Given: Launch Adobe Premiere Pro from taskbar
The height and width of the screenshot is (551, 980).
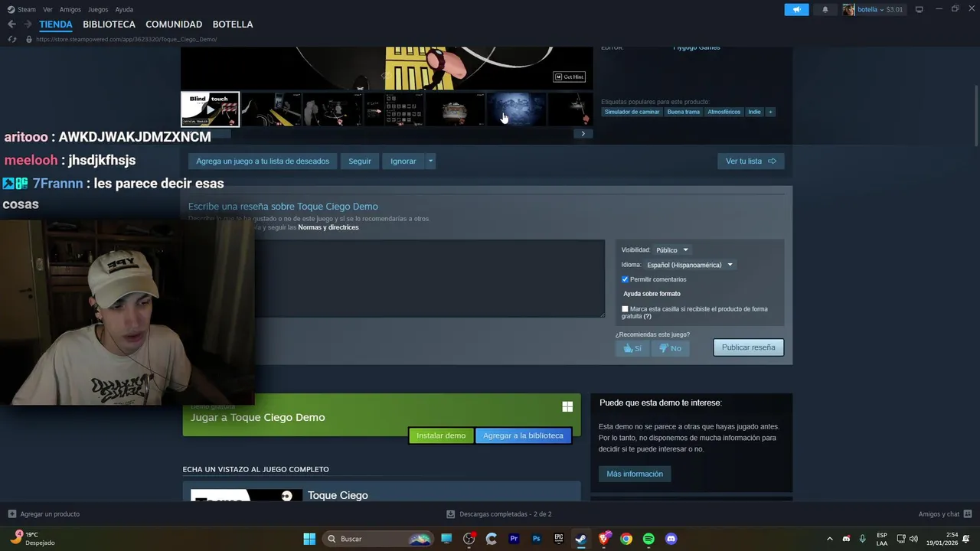Looking at the screenshot, I should click(514, 539).
